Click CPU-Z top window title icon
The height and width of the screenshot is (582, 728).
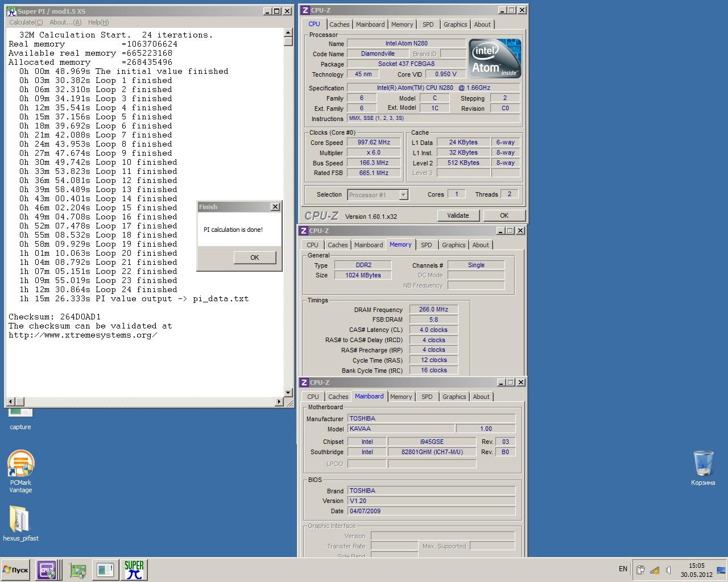[x=305, y=10]
